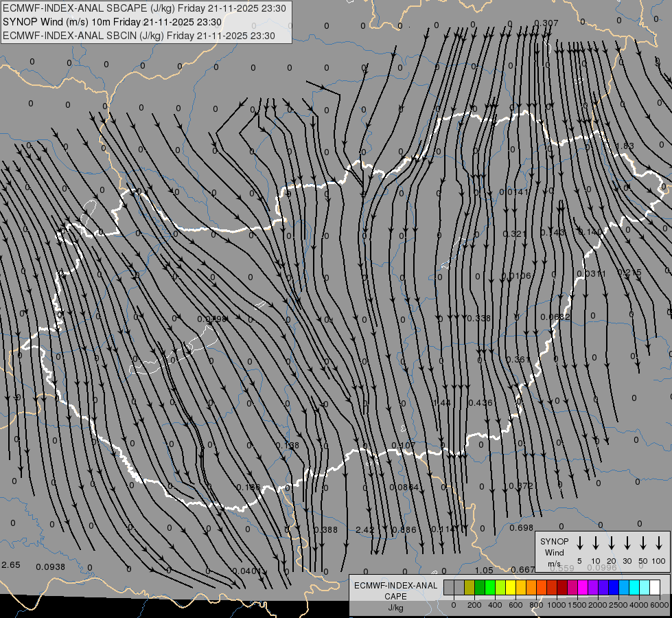Viewport: 672px width, 618px height.
Task: Click the SYNOP Wind m/s legend label
Action: pyautogui.click(x=554, y=552)
